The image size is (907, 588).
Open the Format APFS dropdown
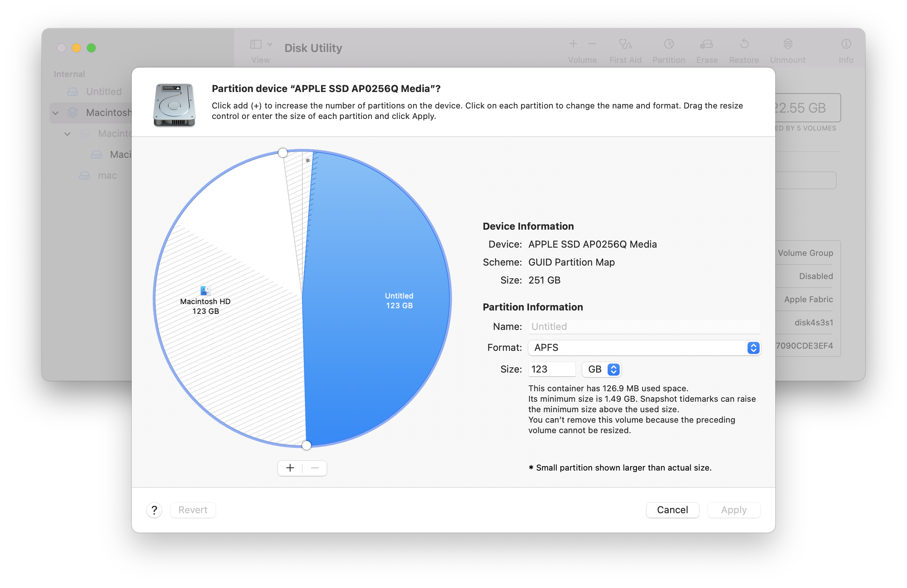click(x=644, y=347)
